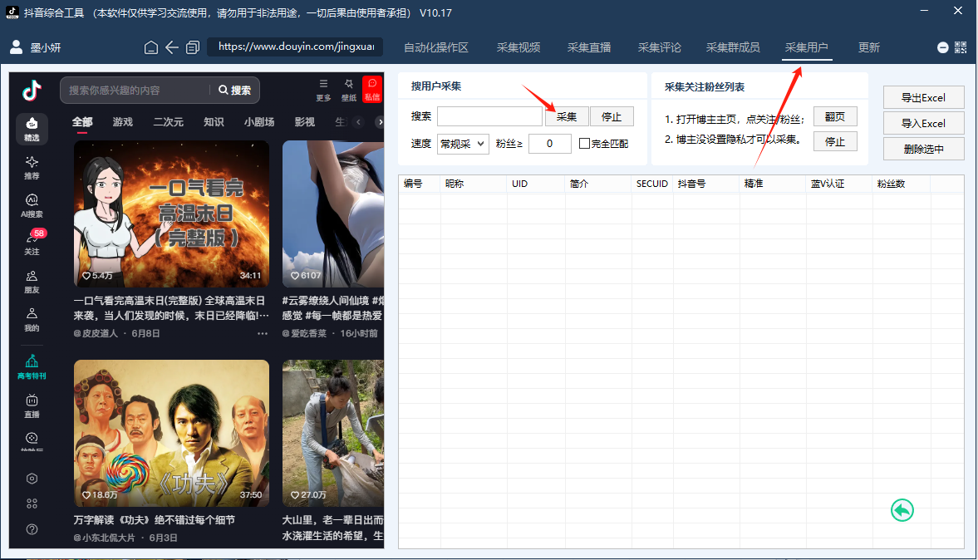Click 停止 below the 翻页 button
The width and height of the screenshot is (978, 560).
click(x=835, y=141)
